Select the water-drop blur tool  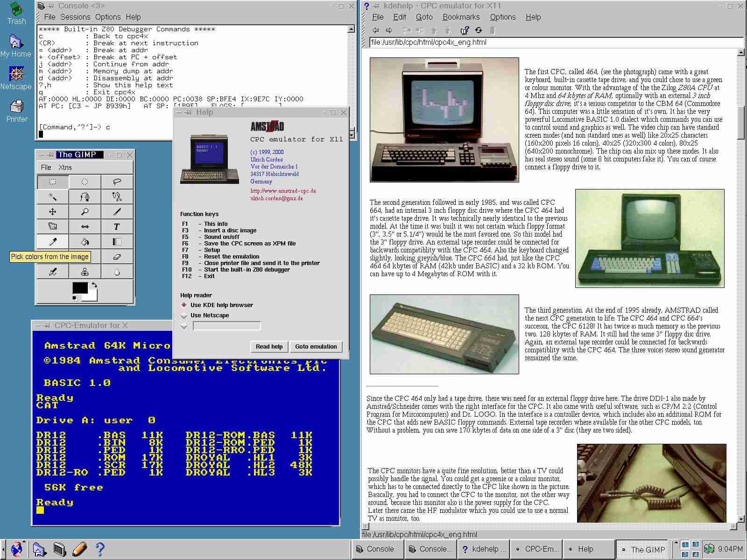117,271
